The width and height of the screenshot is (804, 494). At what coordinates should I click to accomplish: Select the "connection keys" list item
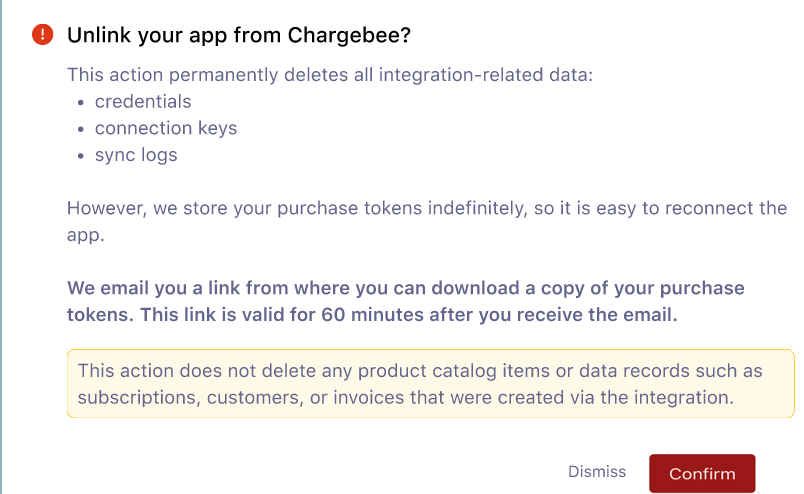(x=166, y=128)
